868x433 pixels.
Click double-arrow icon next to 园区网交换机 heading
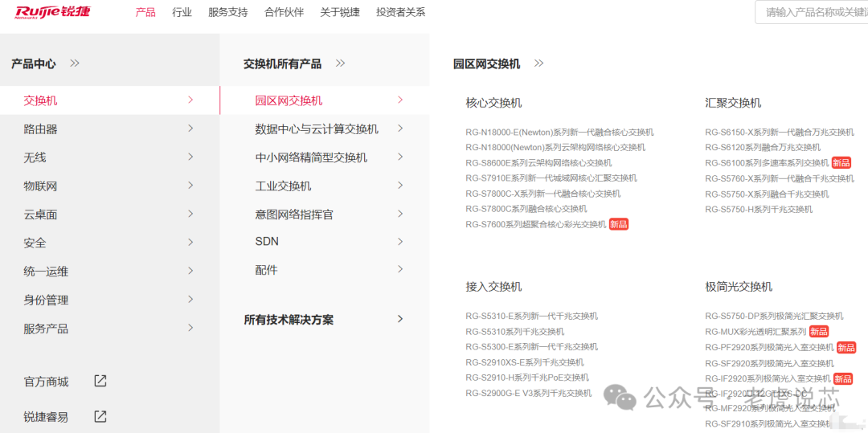538,63
